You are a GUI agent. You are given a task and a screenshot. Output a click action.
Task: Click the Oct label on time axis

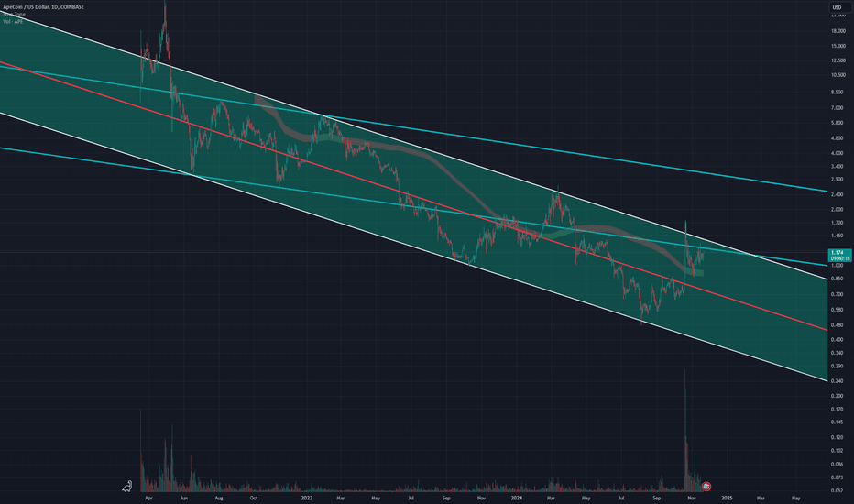(253, 498)
